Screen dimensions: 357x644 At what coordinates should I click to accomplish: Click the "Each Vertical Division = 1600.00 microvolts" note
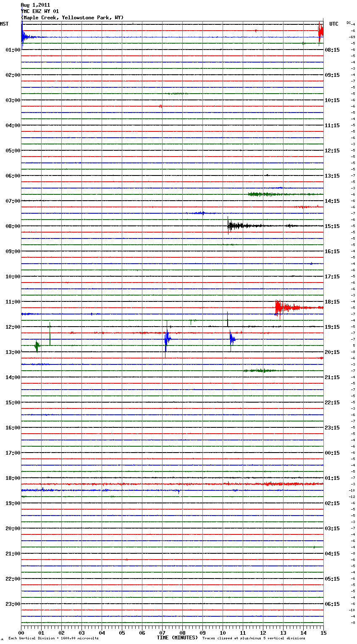click(x=53, y=639)
